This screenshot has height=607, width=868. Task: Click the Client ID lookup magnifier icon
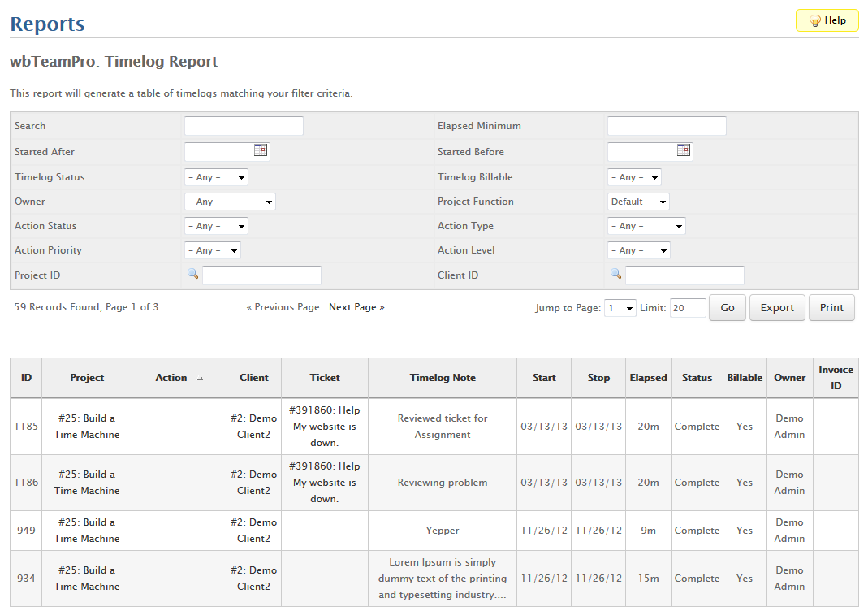[615, 275]
